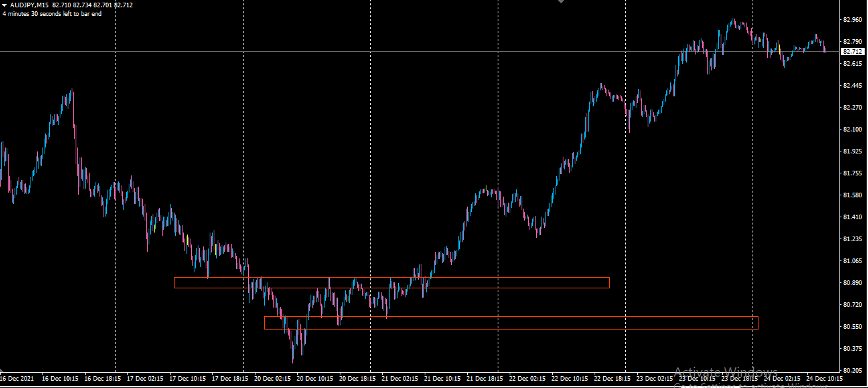Click the 16 Dec 2021 date label
Screen dimensions: 868x388
click(17, 379)
